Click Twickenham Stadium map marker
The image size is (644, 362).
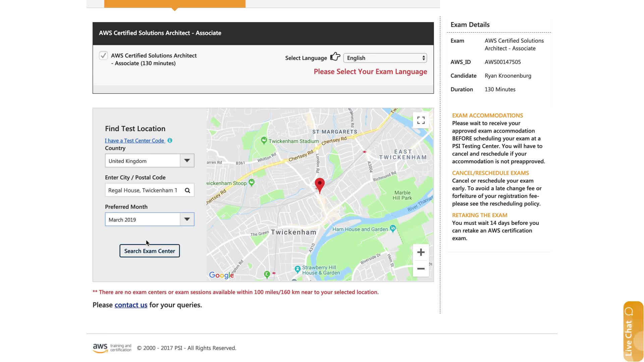pyautogui.click(x=264, y=141)
